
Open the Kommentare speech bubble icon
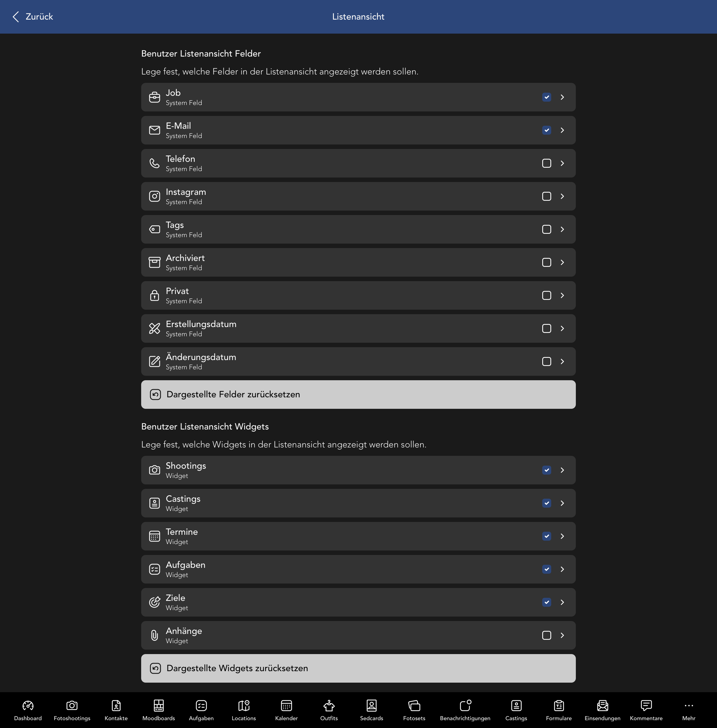tap(646, 706)
